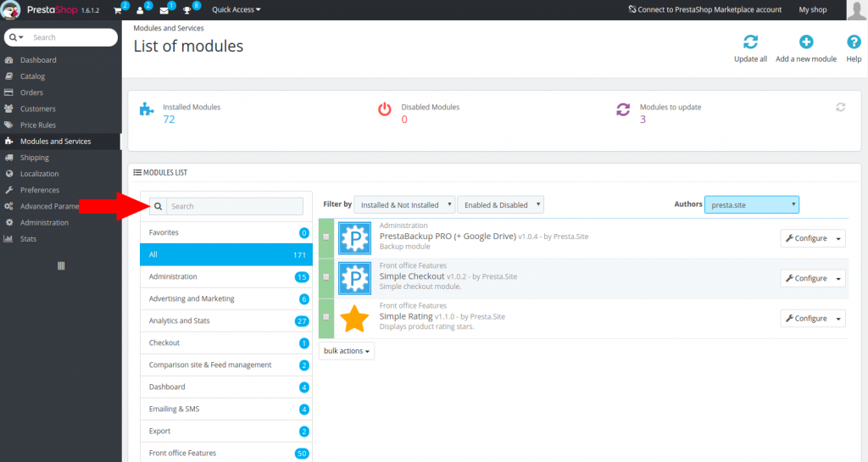The image size is (868, 462).
Task: Open the customers notification icon in top bar
Action: click(x=140, y=10)
